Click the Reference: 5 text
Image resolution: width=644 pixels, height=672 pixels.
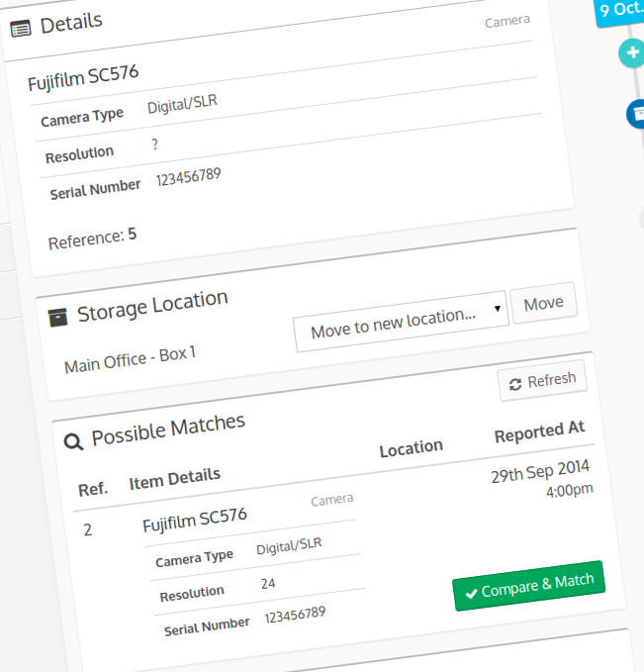93,239
